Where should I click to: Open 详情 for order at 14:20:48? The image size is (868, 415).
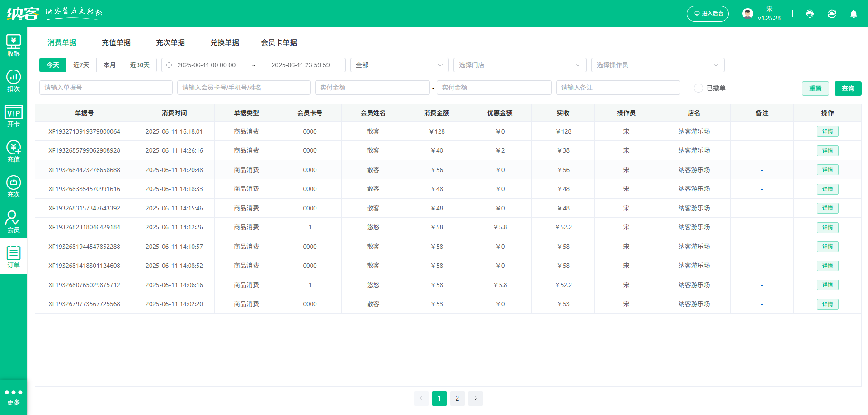click(827, 170)
